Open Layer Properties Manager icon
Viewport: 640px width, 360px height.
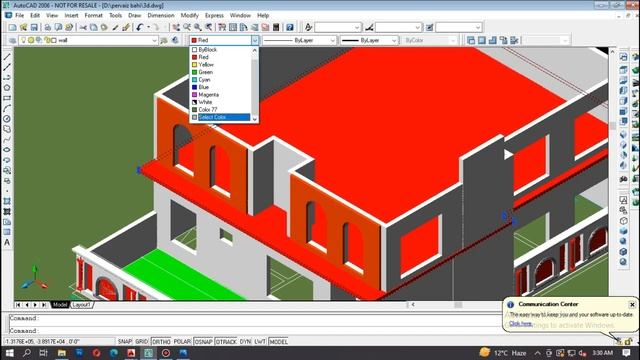click(x=12, y=40)
